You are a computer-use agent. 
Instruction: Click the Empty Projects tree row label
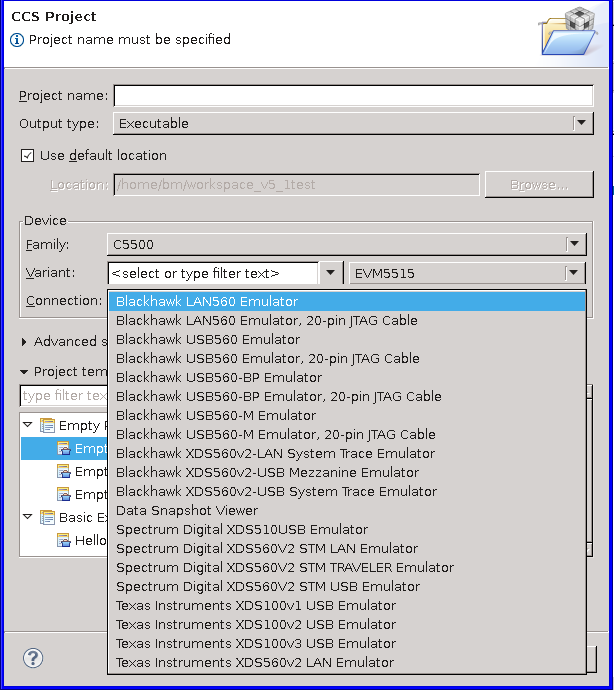point(83,426)
